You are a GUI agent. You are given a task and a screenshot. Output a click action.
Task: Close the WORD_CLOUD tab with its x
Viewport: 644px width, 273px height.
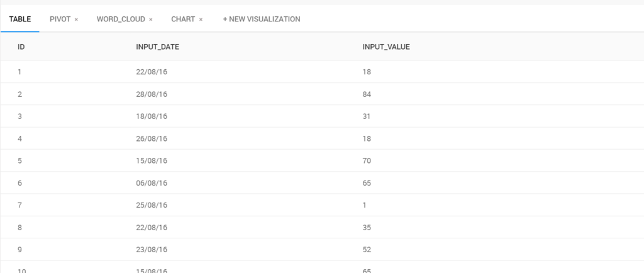coord(151,19)
